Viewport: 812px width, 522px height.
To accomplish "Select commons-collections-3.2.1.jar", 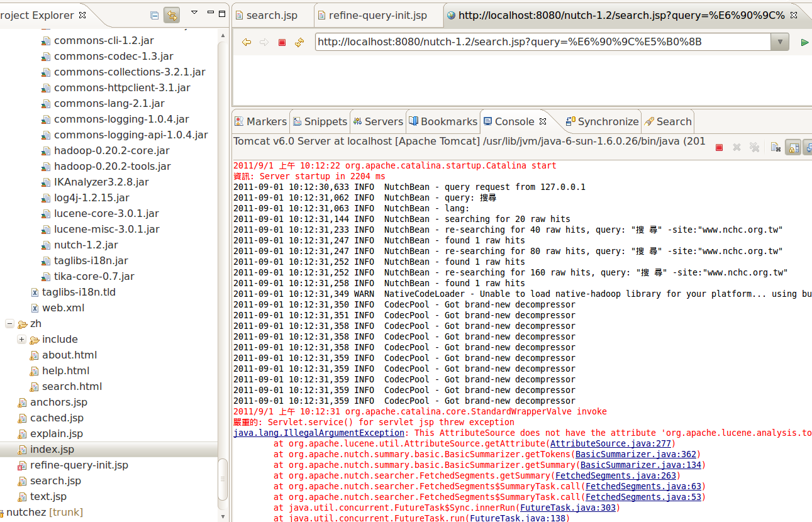I will click(x=130, y=72).
